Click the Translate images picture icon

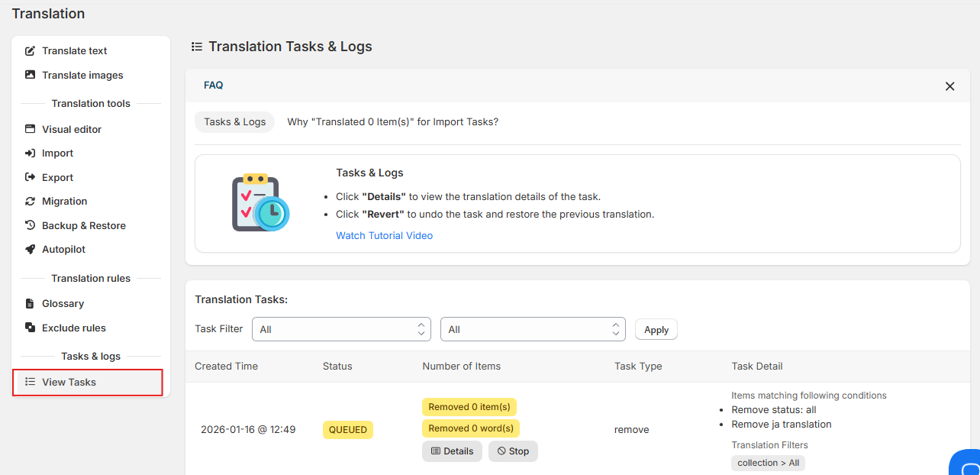[31, 75]
